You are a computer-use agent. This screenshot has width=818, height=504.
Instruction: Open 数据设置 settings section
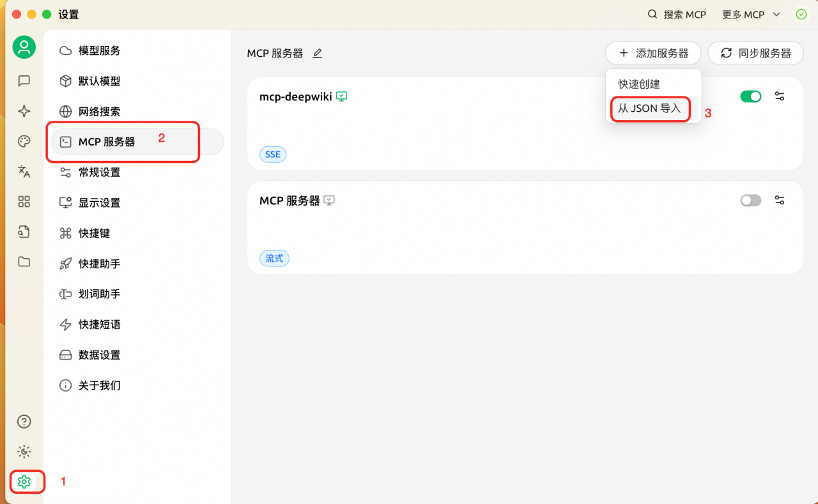coord(99,355)
